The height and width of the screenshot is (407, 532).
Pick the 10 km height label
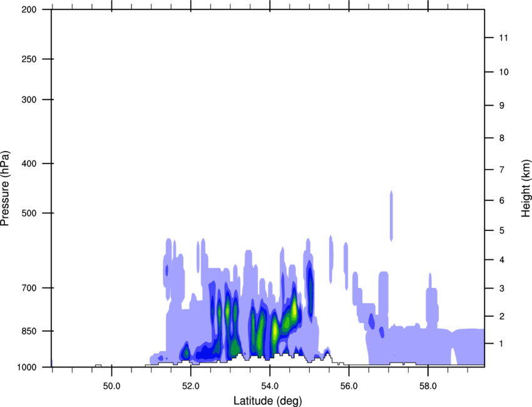503,72
